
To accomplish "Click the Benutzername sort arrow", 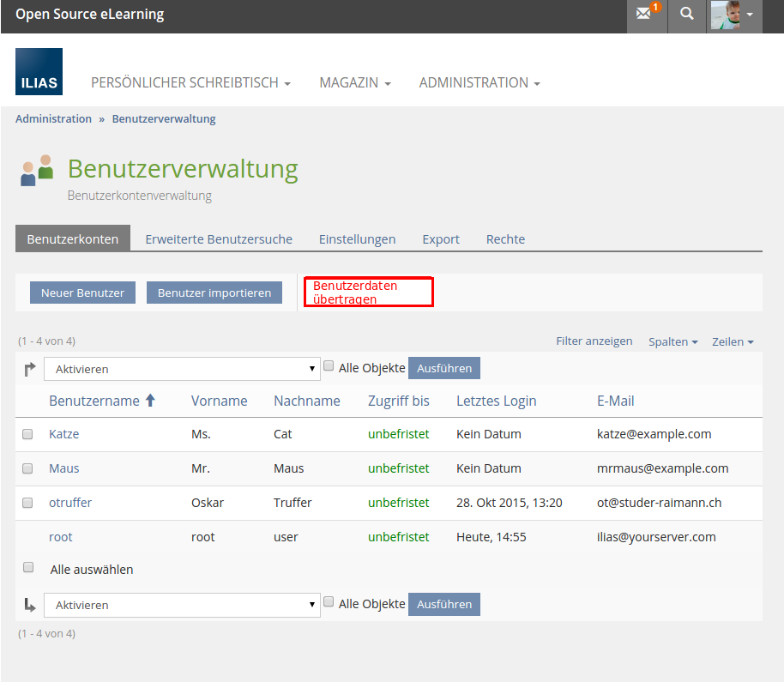I will pos(150,401).
